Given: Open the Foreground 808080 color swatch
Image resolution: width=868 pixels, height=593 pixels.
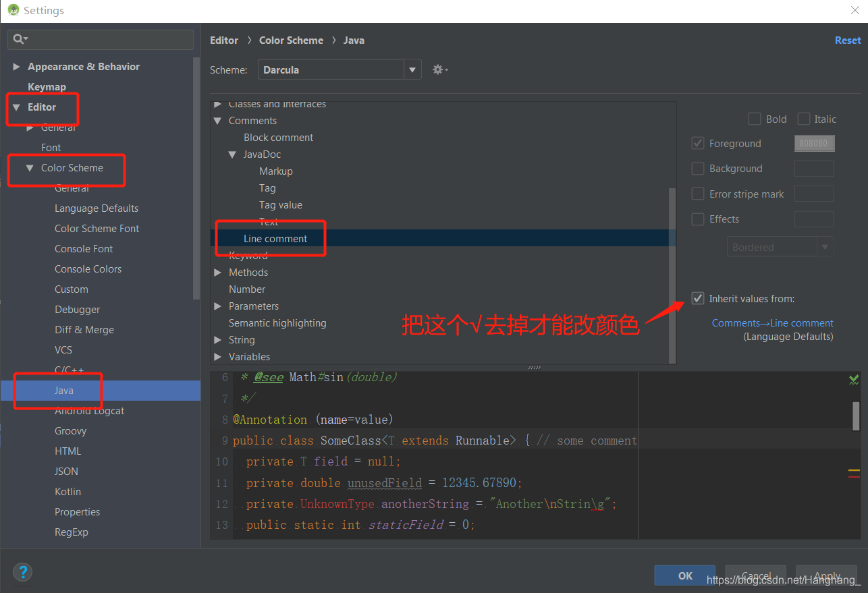Looking at the screenshot, I should click(814, 143).
